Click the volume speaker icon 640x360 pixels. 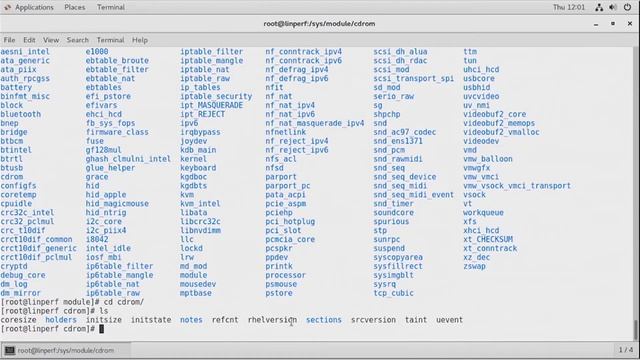(613, 7)
